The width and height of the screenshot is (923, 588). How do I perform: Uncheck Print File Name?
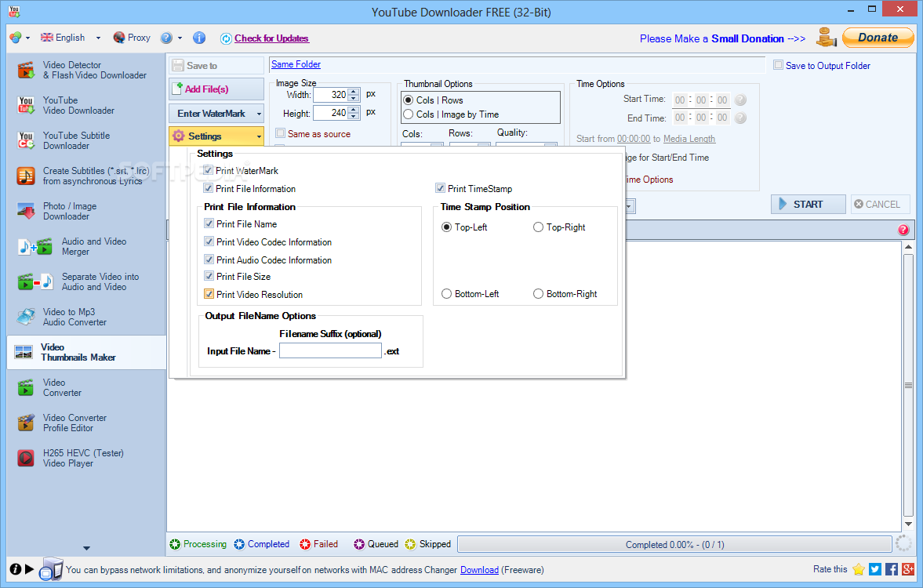point(209,223)
